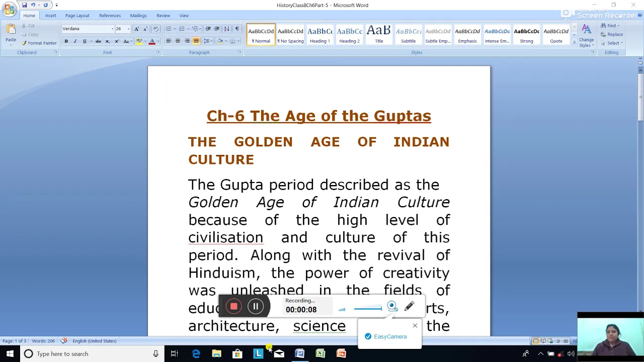The width and height of the screenshot is (644, 362).
Task: Close the EasyCamera popup
Action: click(x=415, y=326)
